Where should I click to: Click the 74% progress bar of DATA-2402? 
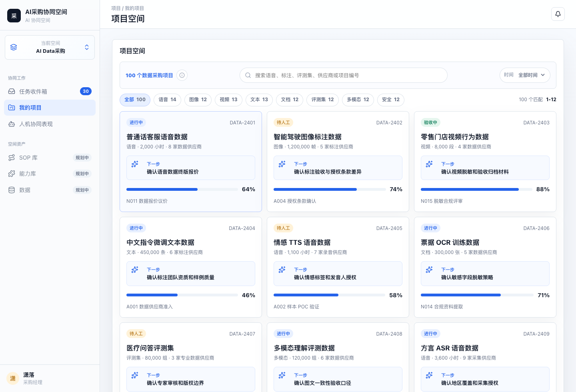329,189
